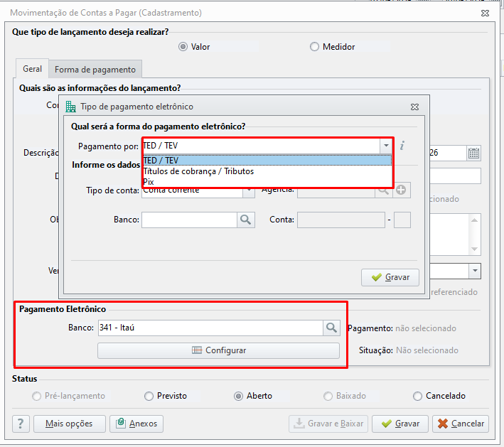Open the Geral tab

point(32,69)
